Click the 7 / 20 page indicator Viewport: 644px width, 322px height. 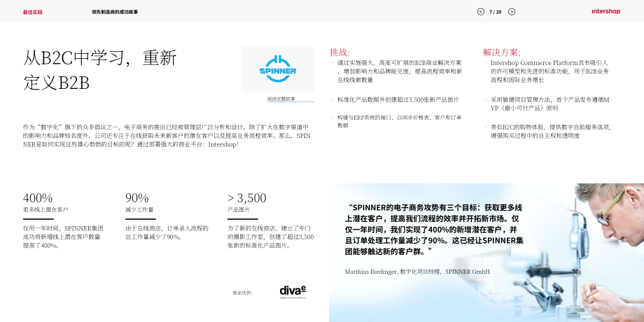[x=496, y=12]
